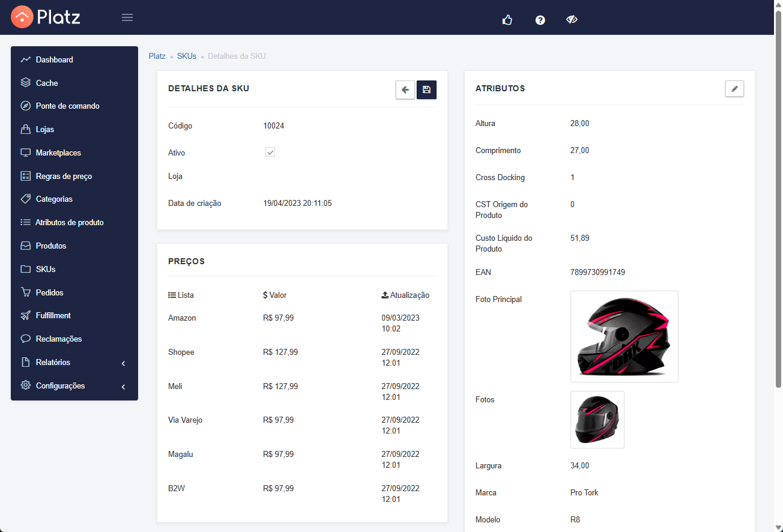This screenshot has height=532, width=783.
Task: Click the Modelo value R8
Action: (x=575, y=519)
